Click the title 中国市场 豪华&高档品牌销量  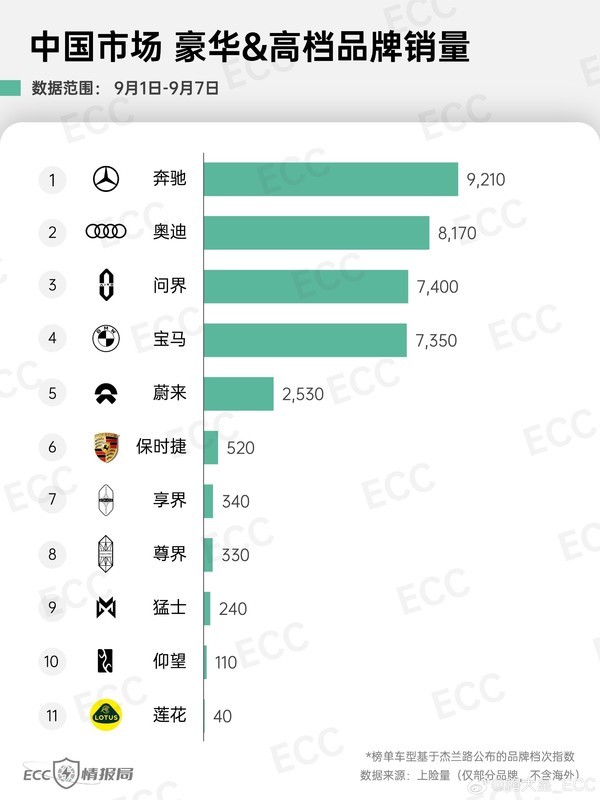250,47
